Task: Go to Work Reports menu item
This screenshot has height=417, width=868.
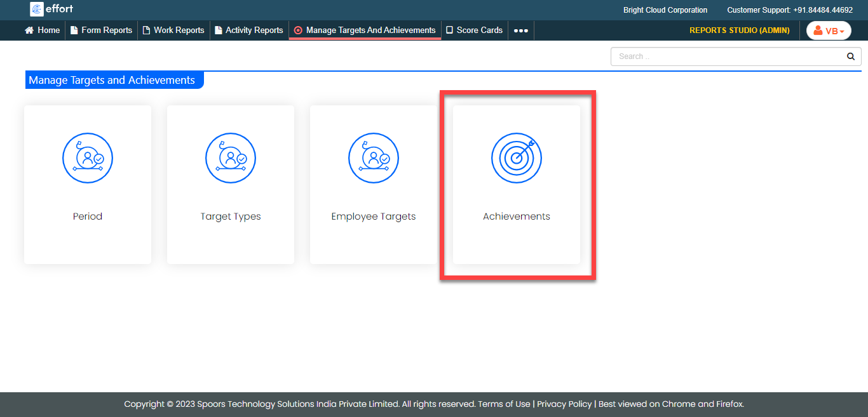Action: (x=173, y=30)
